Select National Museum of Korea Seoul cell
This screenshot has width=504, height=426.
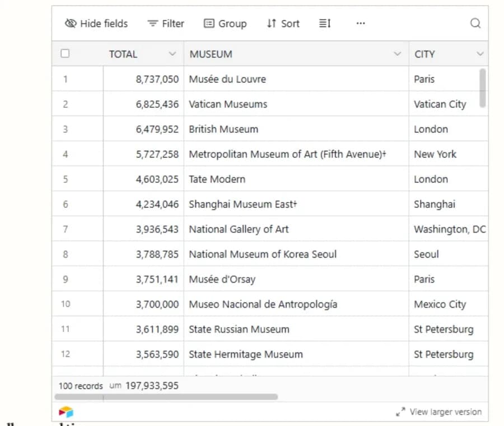click(296, 254)
